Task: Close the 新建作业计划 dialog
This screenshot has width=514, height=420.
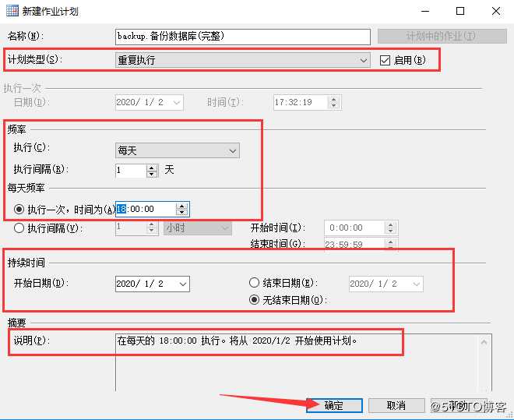Action: (x=496, y=11)
